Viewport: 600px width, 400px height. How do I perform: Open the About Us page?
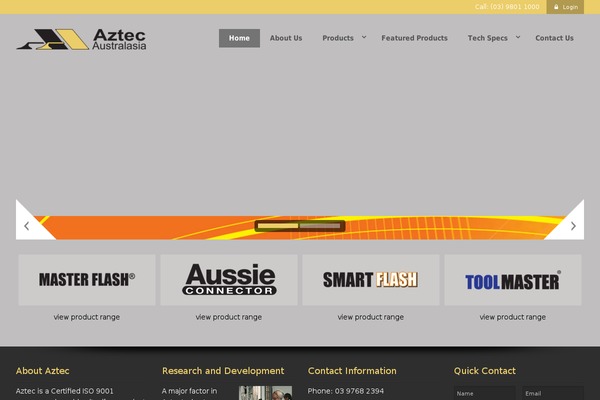286,38
